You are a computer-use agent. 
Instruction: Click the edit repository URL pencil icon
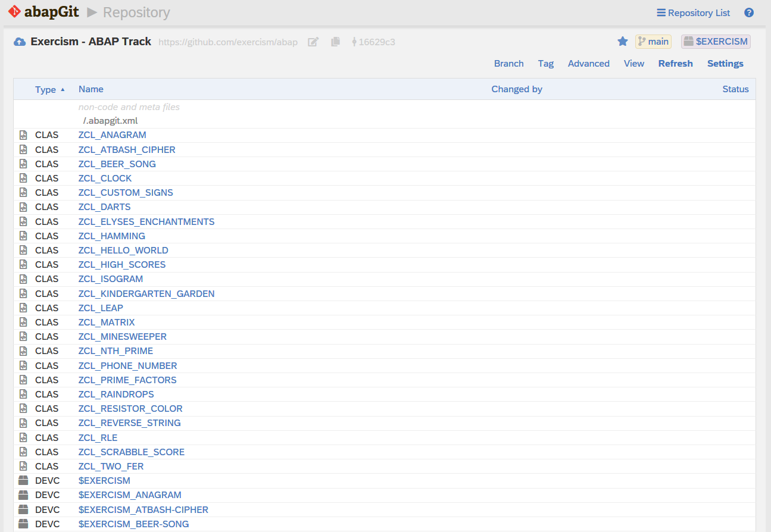pyautogui.click(x=313, y=42)
